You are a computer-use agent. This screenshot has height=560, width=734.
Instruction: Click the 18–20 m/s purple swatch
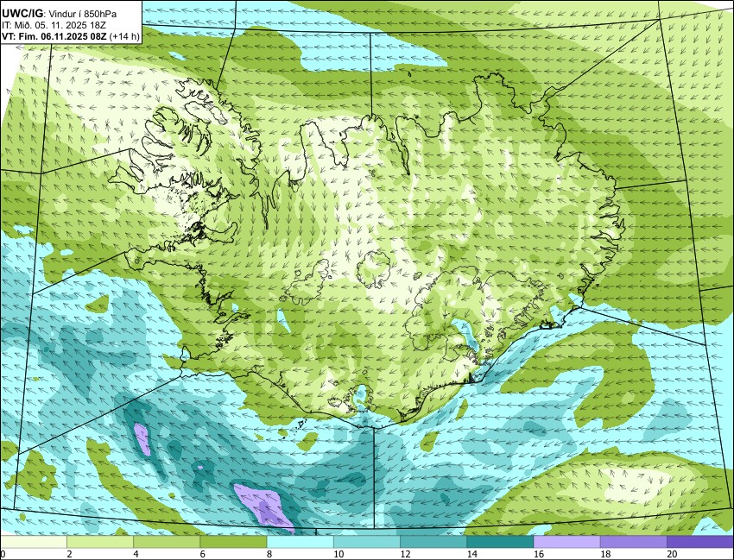(x=633, y=542)
